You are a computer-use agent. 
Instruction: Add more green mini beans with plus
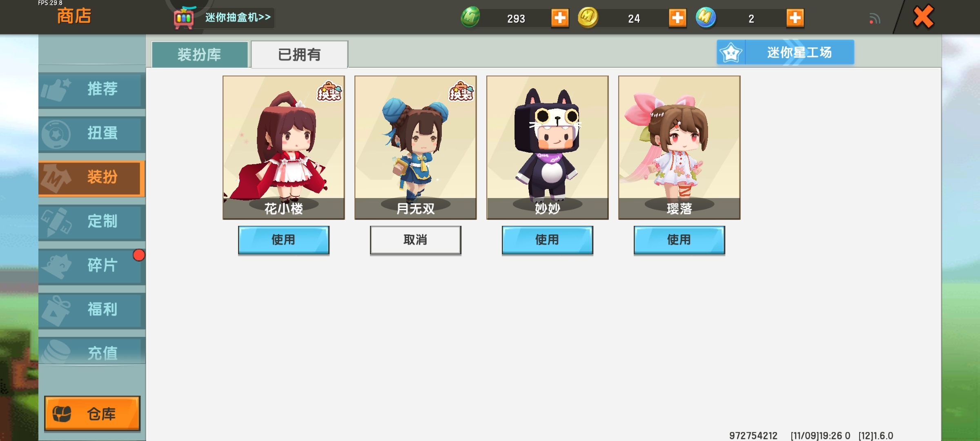[560, 18]
